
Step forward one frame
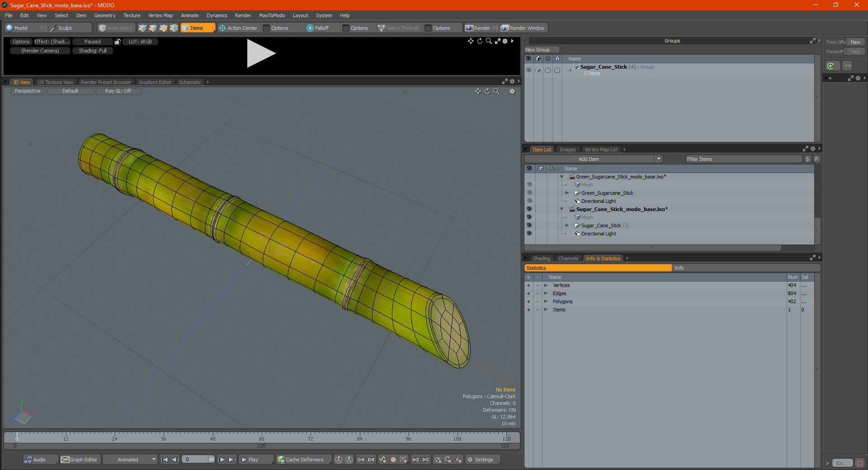221,460
